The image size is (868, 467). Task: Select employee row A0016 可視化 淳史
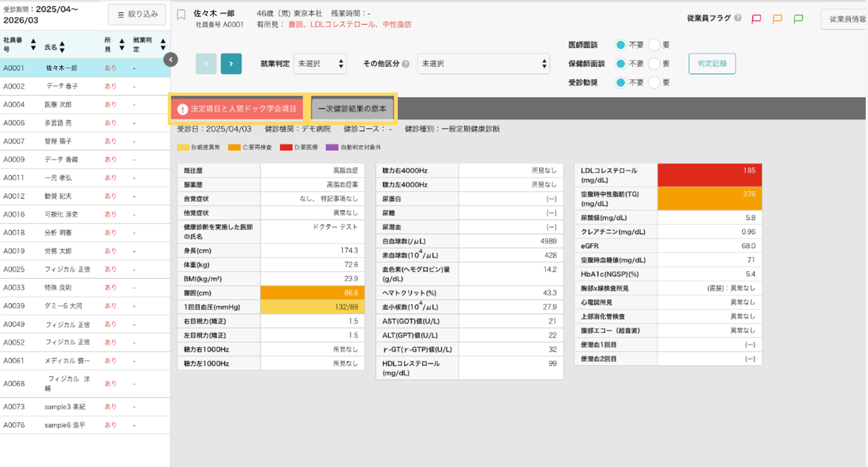[x=85, y=214]
